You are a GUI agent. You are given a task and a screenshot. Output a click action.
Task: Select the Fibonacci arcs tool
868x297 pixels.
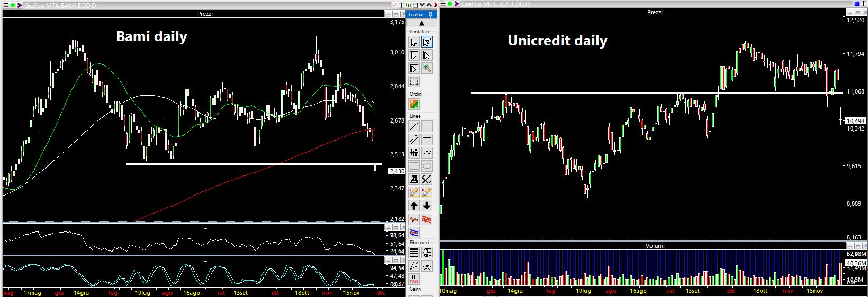(427, 266)
